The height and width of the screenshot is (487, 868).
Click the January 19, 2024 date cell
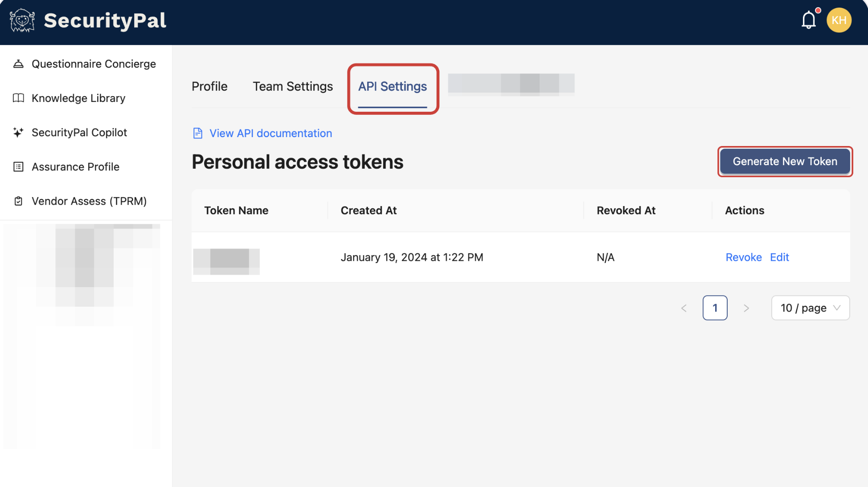click(x=412, y=257)
